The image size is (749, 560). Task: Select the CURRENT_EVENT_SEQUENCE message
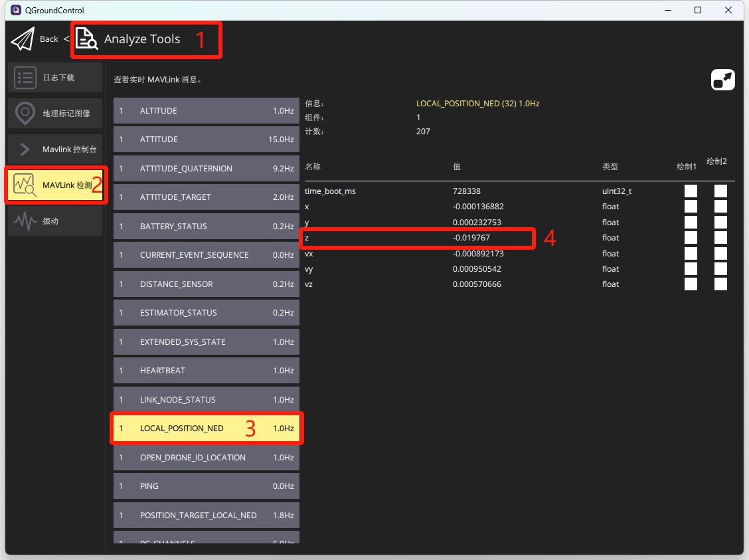[207, 255]
